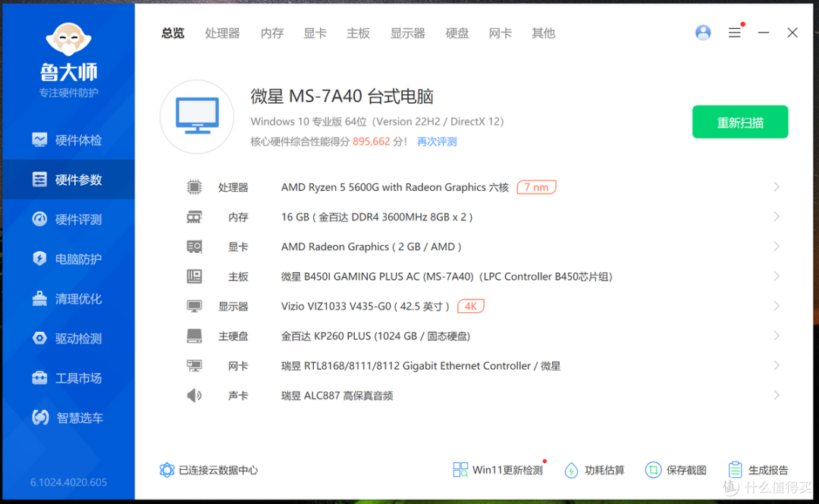Click the 895,662 score value
Viewport: 819px width, 504px height.
[372, 142]
